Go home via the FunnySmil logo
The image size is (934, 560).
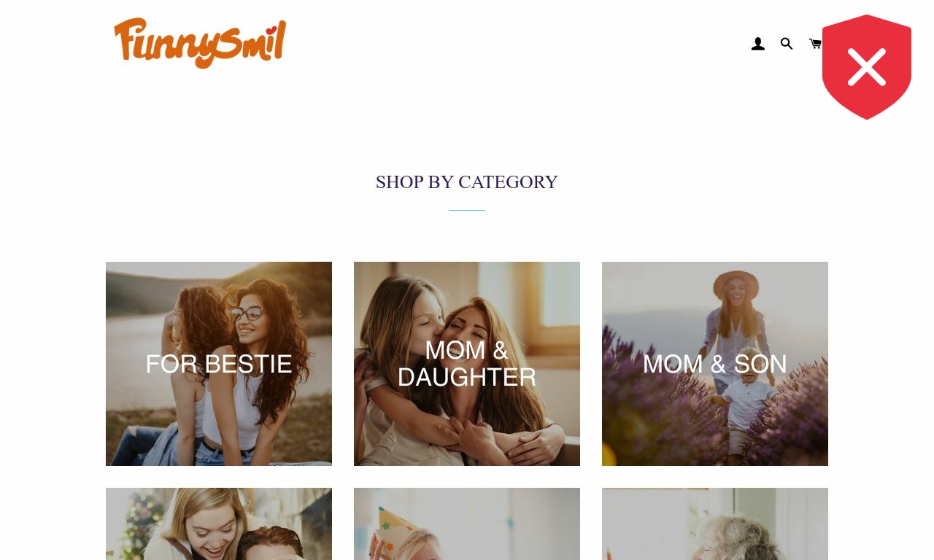200,43
